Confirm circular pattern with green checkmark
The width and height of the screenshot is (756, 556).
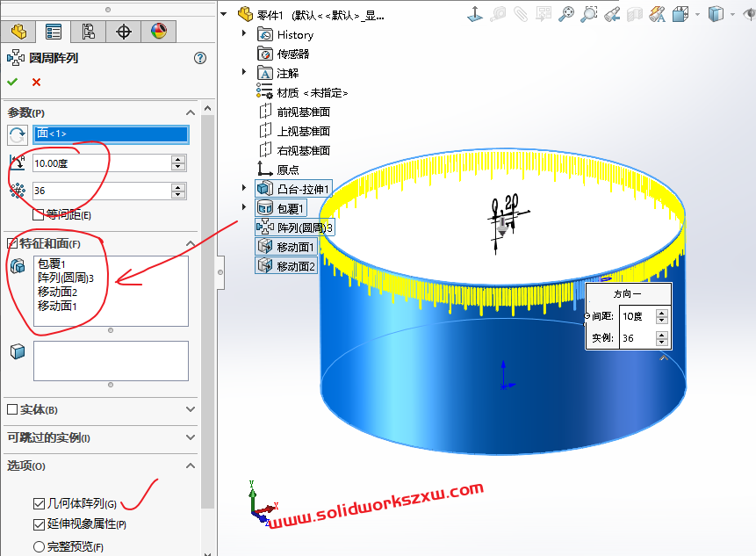click(x=12, y=82)
